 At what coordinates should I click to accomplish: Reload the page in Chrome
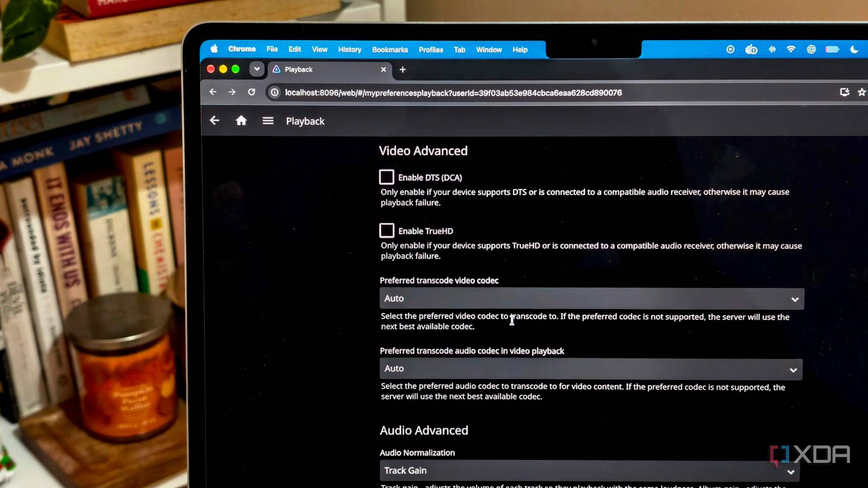click(252, 92)
